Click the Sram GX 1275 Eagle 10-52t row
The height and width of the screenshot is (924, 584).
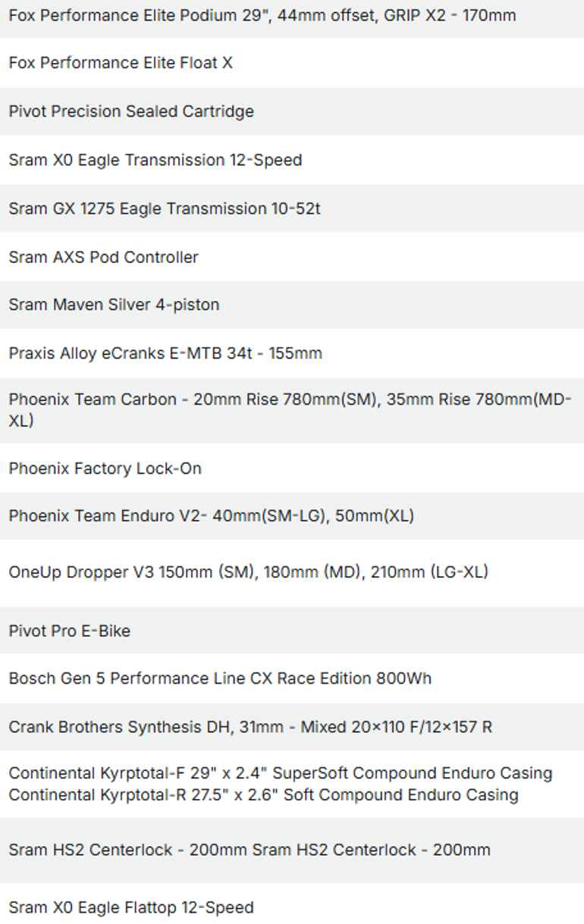tap(292, 208)
